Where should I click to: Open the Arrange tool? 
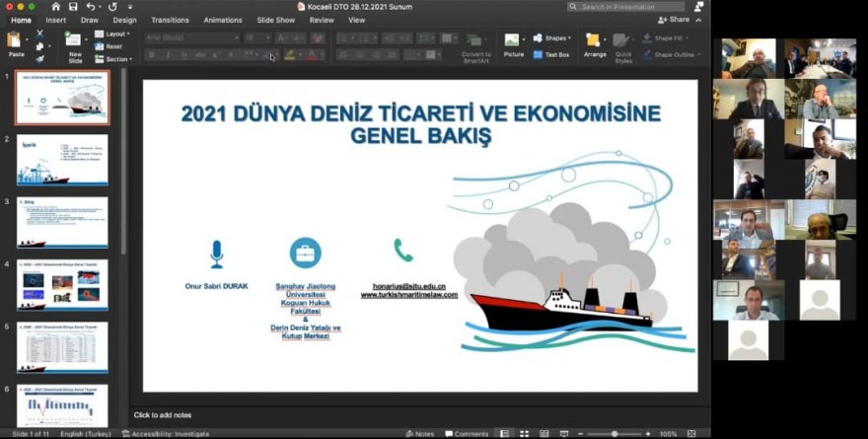click(594, 41)
